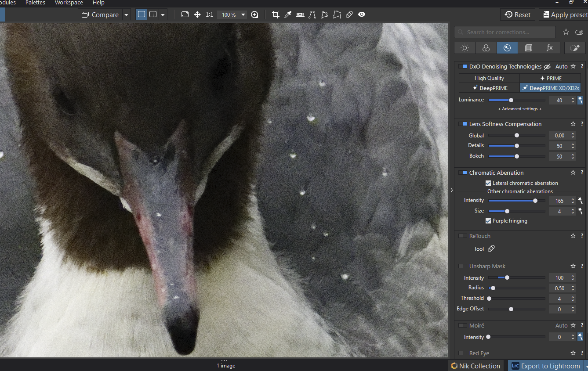Activate the Red Eye tool in toolbar
This screenshot has width=588, height=371.
pos(362,14)
